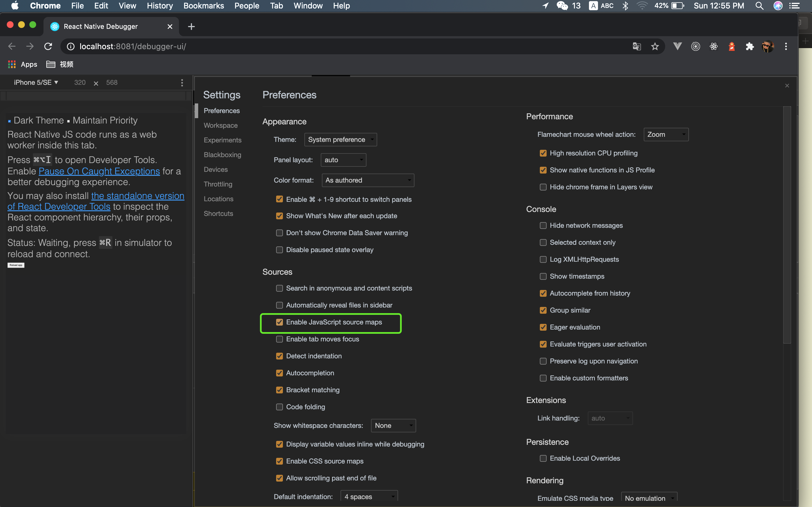Viewport: 812px width, 507px height.
Task: Click the Reload app button
Action: (x=16, y=265)
